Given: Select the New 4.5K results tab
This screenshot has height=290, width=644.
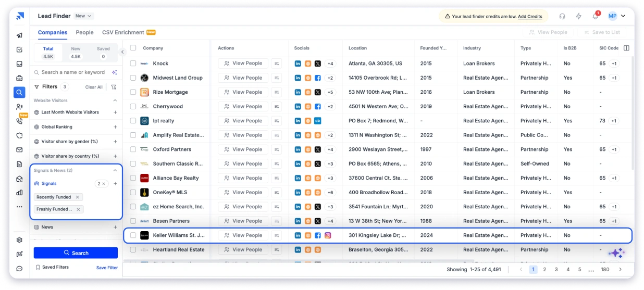Looking at the screenshot, I should (x=76, y=53).
